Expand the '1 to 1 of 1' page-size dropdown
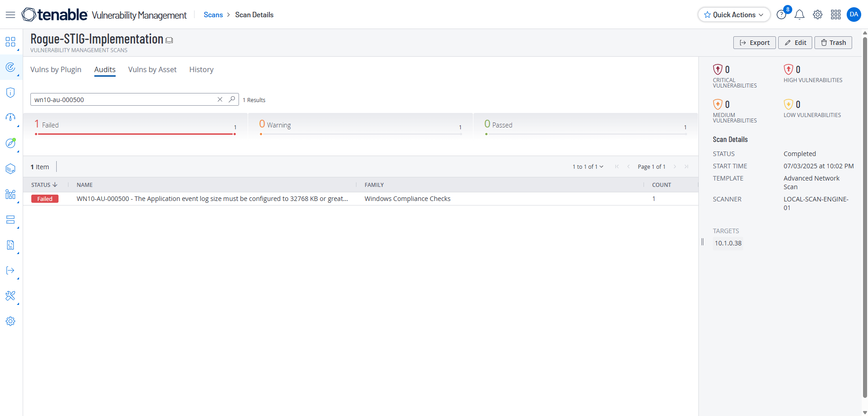This screenshot has height=416, width=868. (x=588, y=167)
